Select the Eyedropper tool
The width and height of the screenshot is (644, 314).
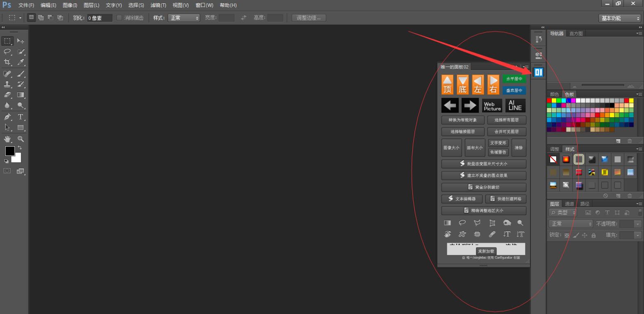tap(20, 62)
